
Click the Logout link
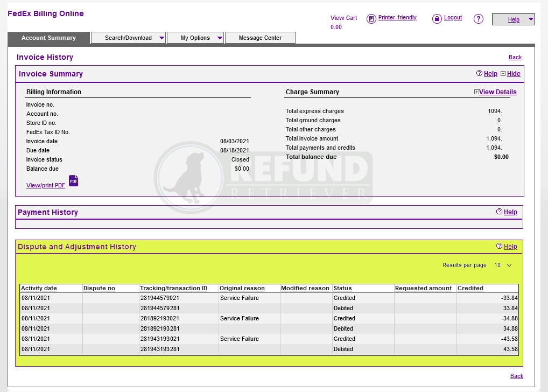click(453, 17)
